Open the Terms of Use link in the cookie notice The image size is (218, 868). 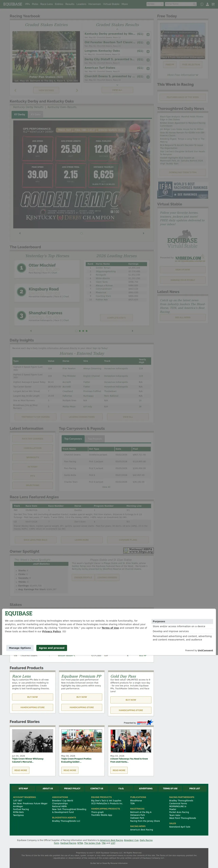[x=110, y=628]
